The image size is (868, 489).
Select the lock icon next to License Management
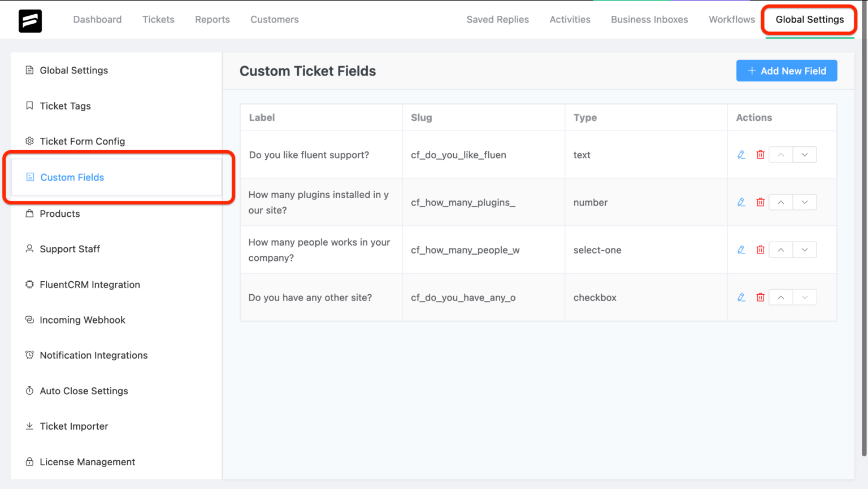[29, 462]
